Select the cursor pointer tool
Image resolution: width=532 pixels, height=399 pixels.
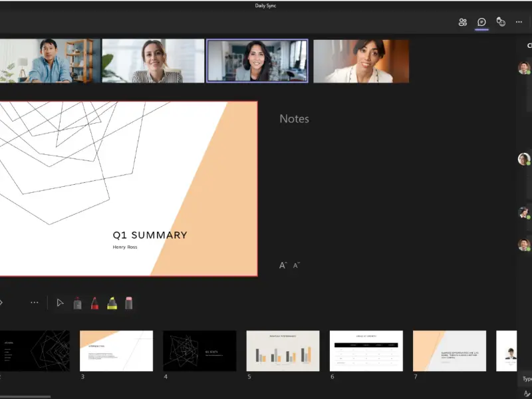click(x=60, y=303)
